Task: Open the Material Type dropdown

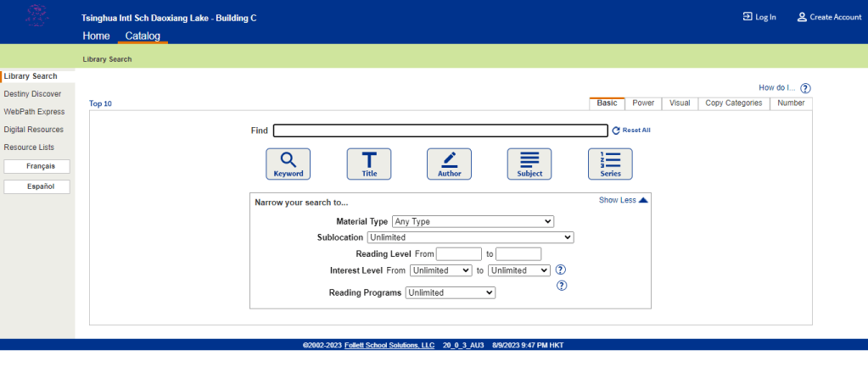Action: (x=473, y=221)
